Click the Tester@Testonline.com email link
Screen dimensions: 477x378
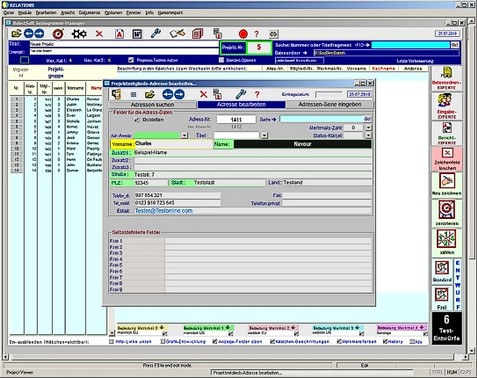pyautogui.click(x=164, y=211)
